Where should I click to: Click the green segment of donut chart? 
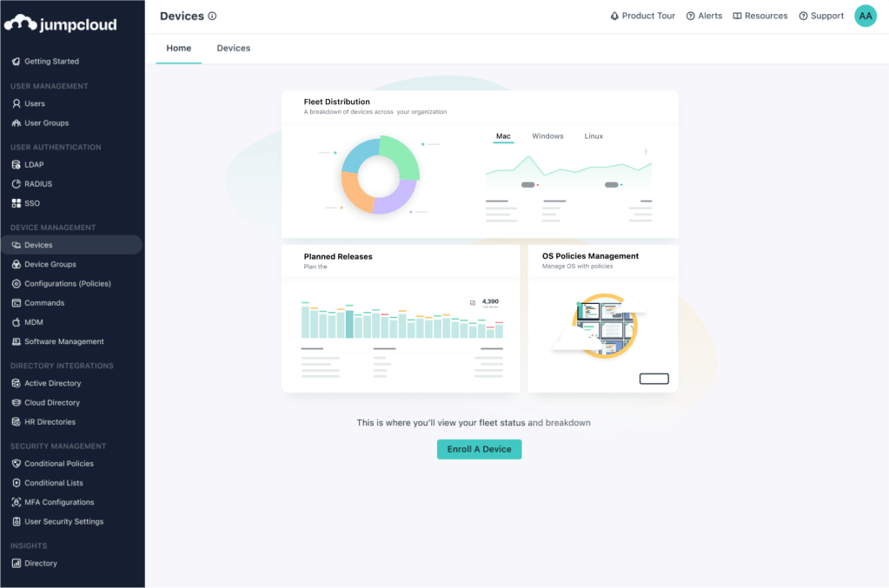point(401,155)
